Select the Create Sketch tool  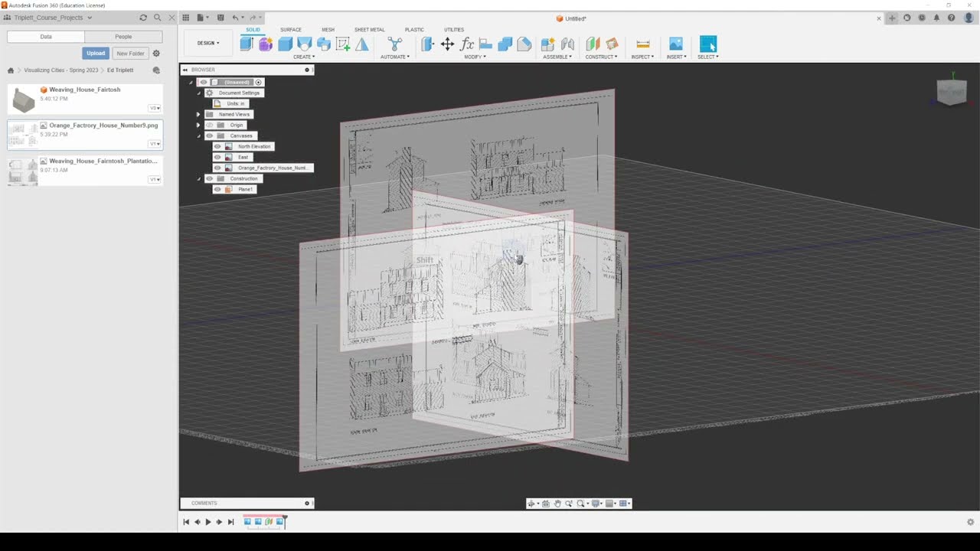coord(342,44)
